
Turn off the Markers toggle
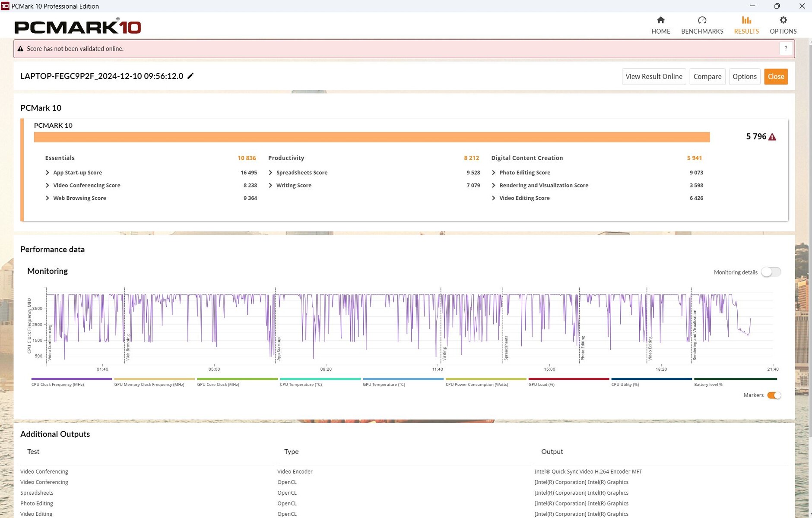tap(774, 395)
